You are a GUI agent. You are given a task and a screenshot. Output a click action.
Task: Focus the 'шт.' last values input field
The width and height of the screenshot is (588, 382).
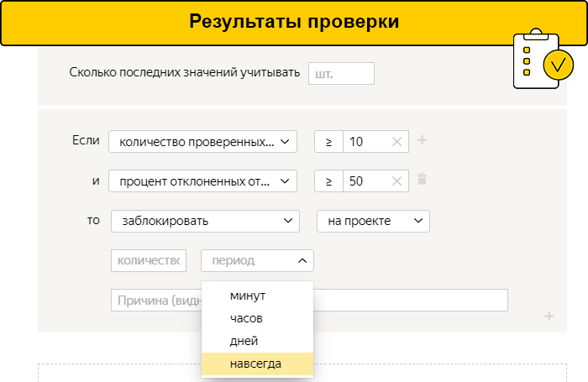tap(341, 73)
